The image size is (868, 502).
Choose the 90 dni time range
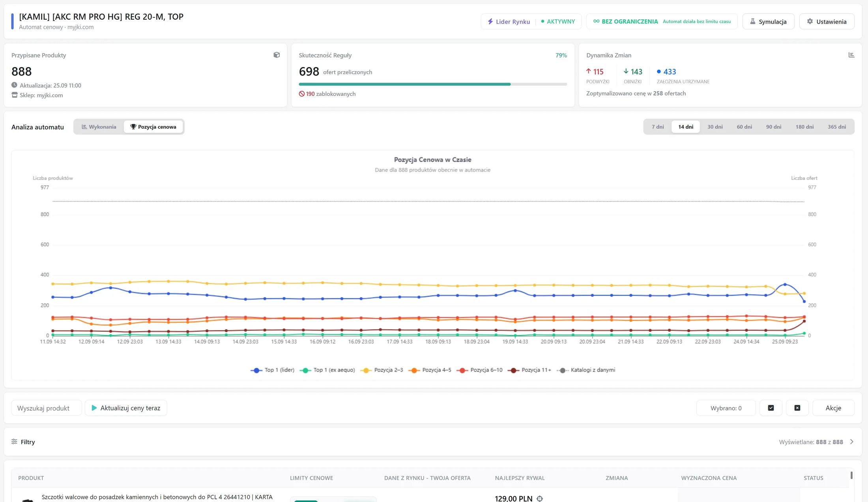point(773,127)
